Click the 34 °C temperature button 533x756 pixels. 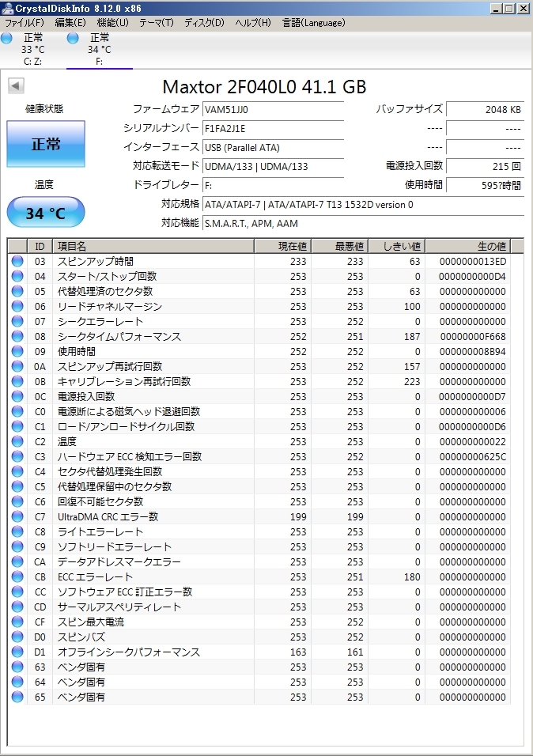coord(46,212)
